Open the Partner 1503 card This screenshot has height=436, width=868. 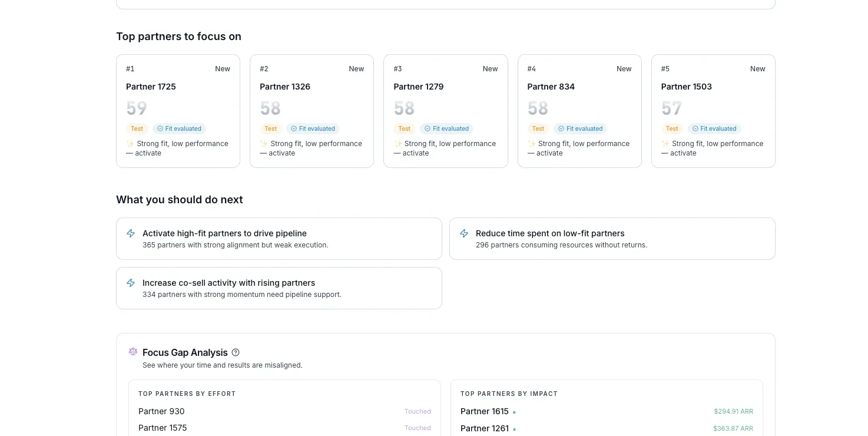[713, 111]
